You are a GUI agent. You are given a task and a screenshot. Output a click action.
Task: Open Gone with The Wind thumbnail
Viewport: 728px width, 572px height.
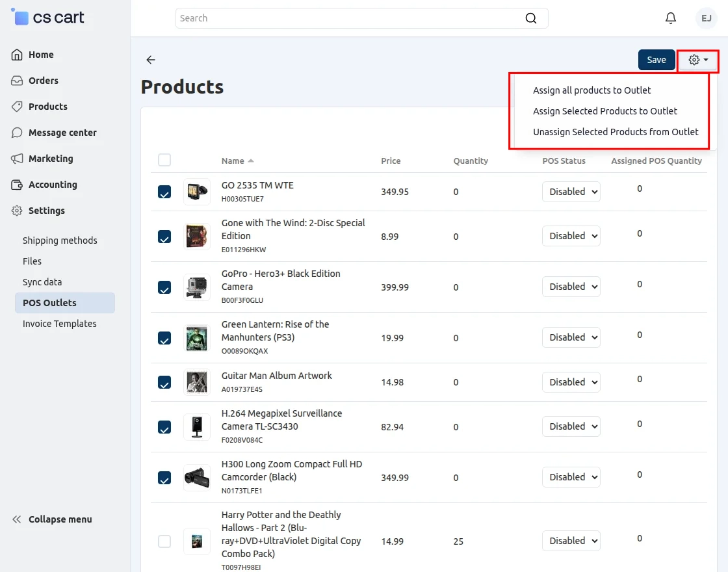click(197, 237)
